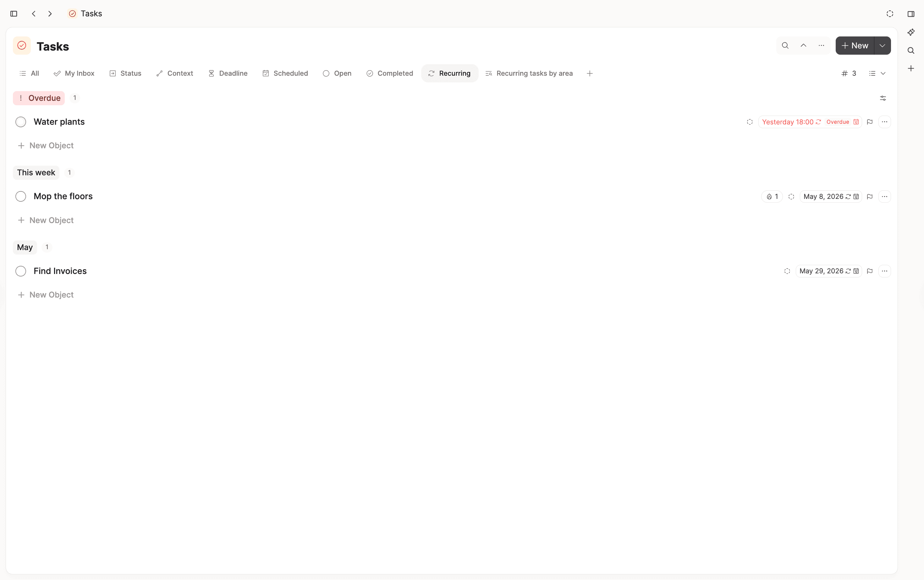Open more options for Mop the floors
The height and width of the screenshot is (580, 924).
tap(884, 197)
